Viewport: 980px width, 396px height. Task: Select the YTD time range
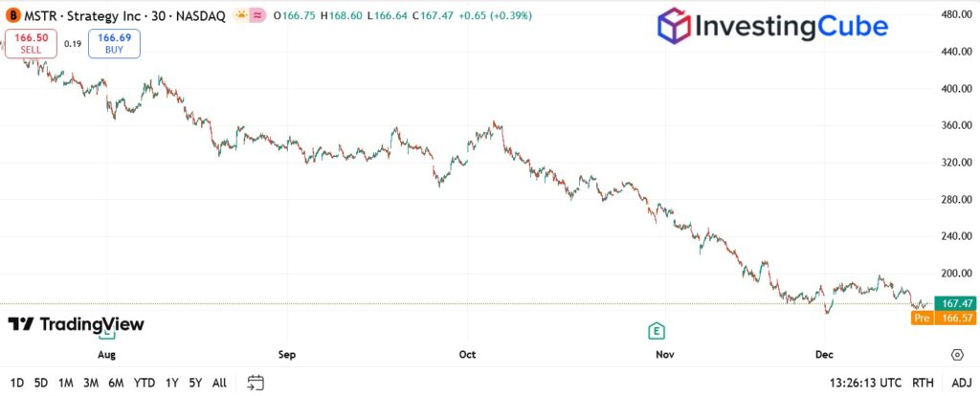tap(145, 383)
